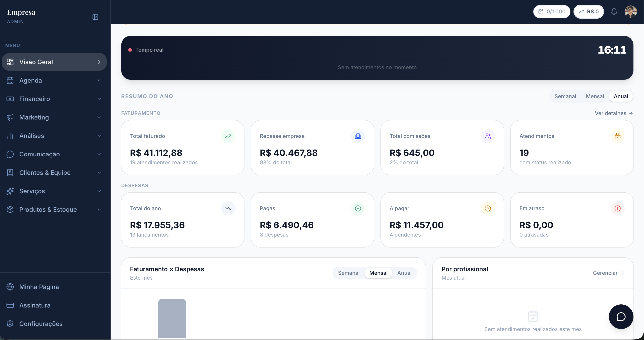The width and height of the screenshot is (644, 340).
Task: Click the Total do ano trending-down icon
Action: [x=228, y=208]
